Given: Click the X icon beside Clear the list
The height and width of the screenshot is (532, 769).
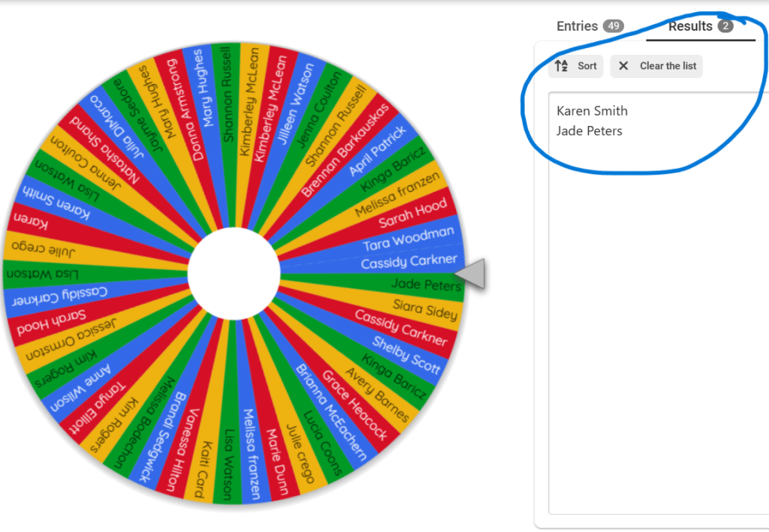Looking at the screenshot, I should 623,66.
